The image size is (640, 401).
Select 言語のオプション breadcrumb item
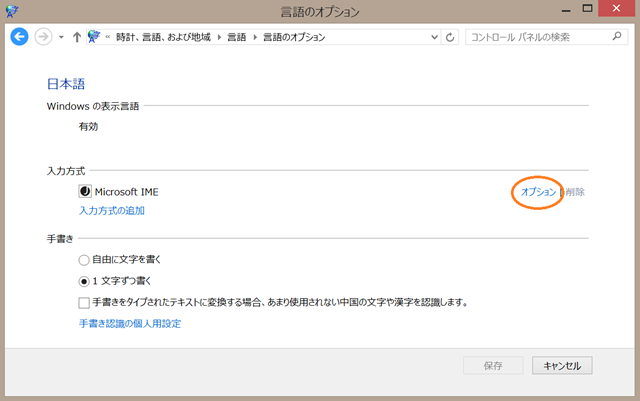point(294,37)
